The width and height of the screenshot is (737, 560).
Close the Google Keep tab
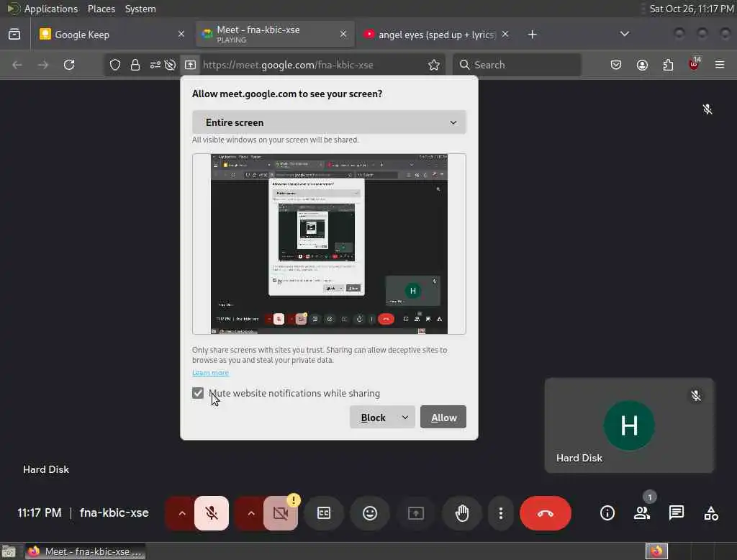tap(181, 35)
